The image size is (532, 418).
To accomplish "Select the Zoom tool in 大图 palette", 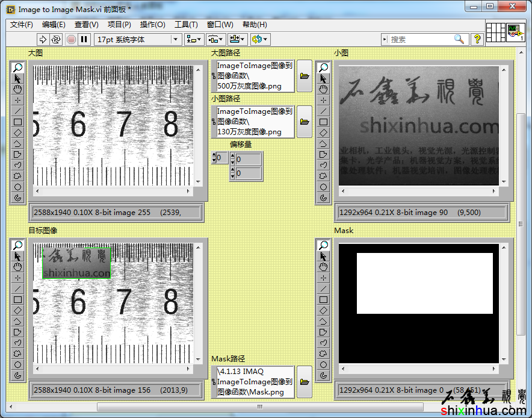I will (x=18, y=67).
